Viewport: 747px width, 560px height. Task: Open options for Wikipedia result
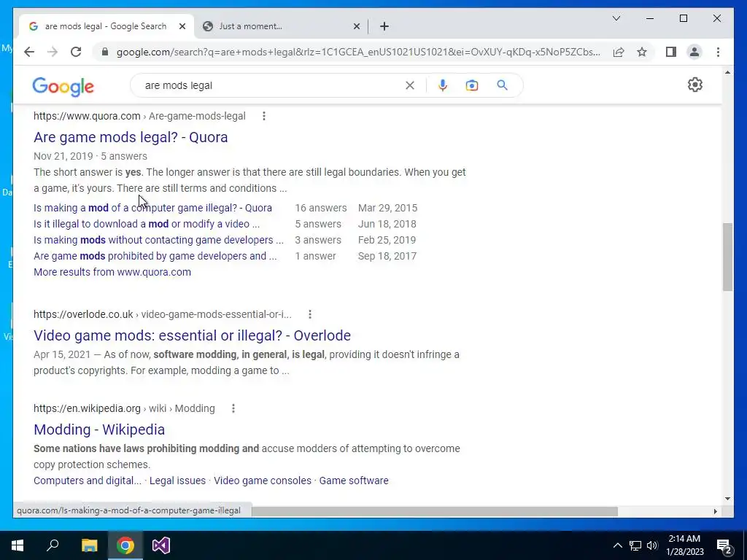click(x=233, y=408)
